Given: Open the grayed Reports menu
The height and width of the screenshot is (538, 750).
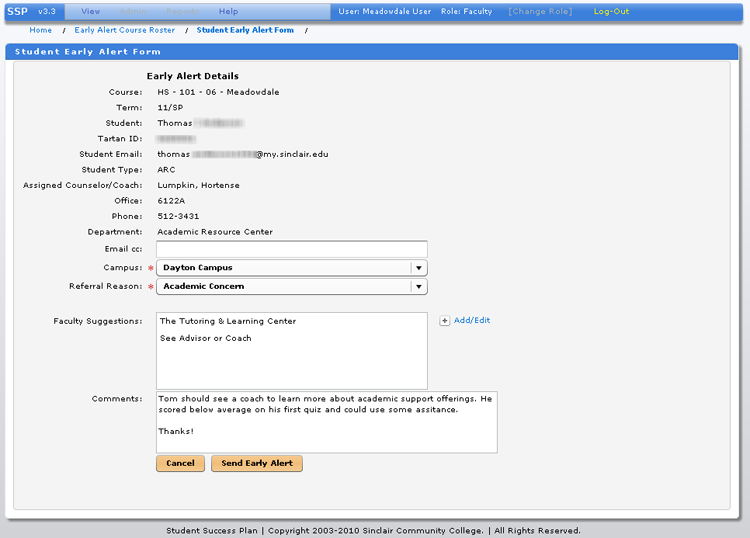Looking at the screenshot, I should pyautogui.click(x=181, y=11).
